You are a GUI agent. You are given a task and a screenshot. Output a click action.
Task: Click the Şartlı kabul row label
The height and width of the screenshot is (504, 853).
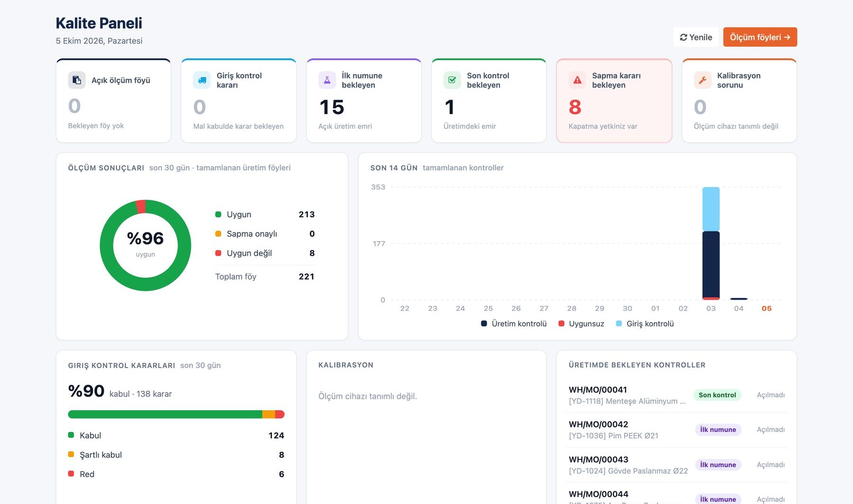[x=101, y=455]
